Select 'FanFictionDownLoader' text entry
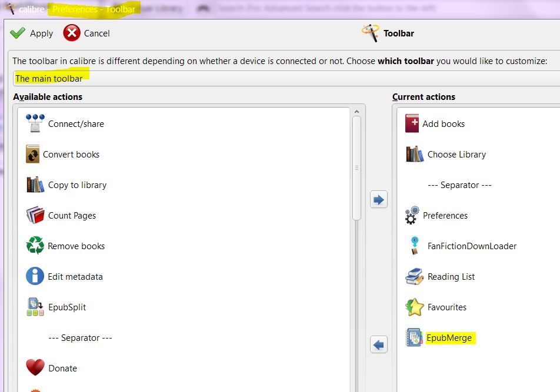The width and height of the screenshot is (560, 392). click(x=472, y=246)
